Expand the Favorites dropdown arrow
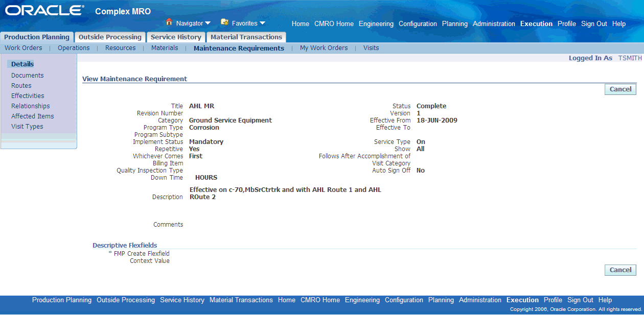 tap(262, 23)
